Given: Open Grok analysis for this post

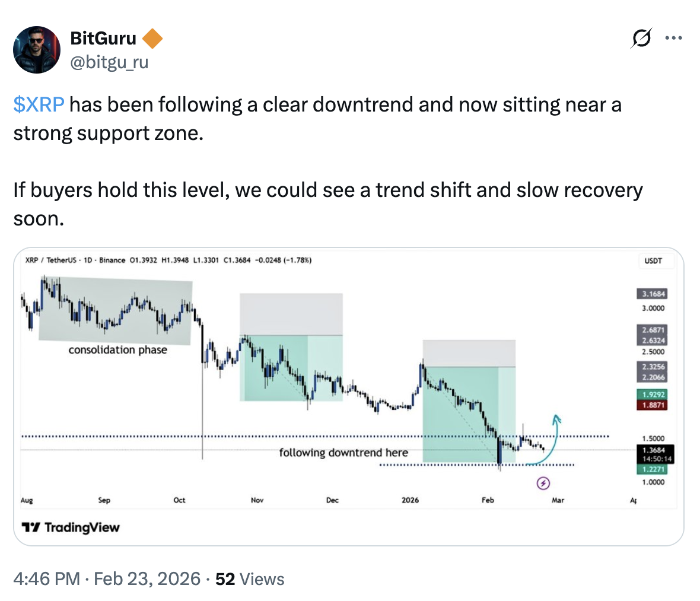Looking at the screenshot, I should pyautogui.click(x=641, y=37).
